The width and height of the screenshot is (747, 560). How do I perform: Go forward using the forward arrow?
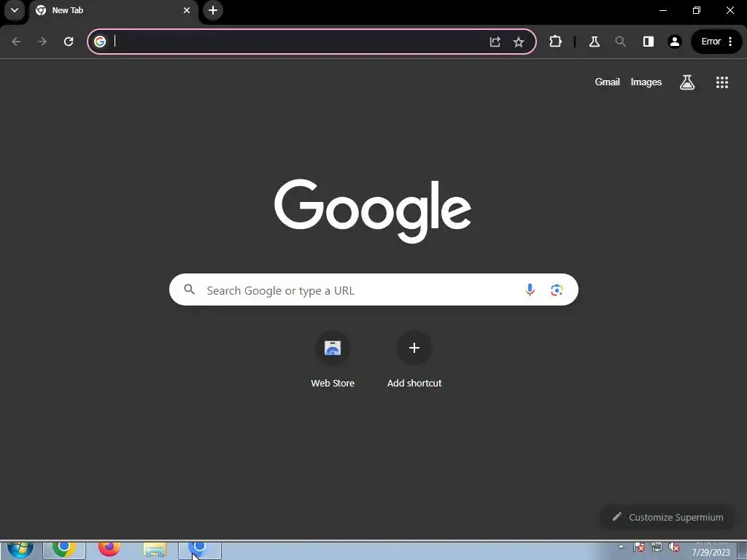pos(42,42)
